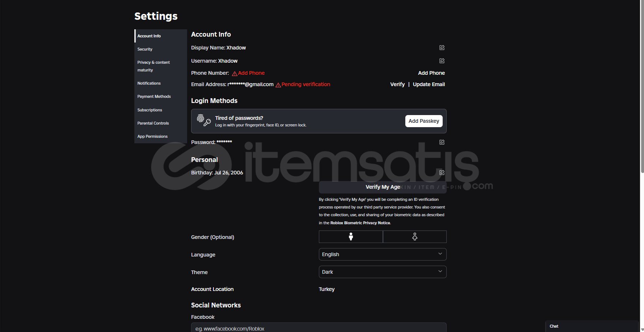Open the Theme dropdown
Screen dimensions: 644x332
pos(383,272)
